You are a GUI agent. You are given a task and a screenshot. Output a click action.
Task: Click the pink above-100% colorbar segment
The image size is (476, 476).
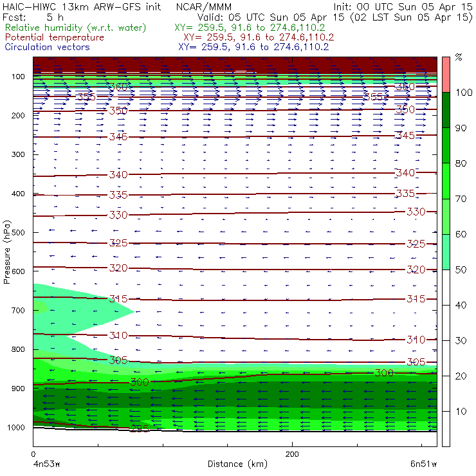(446, 75)
